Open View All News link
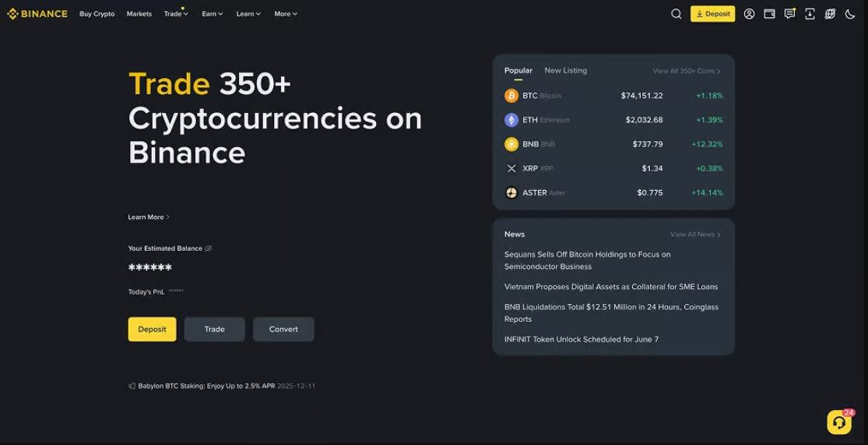The height and width of the screenshot is (445, 868). pos(696,235)
